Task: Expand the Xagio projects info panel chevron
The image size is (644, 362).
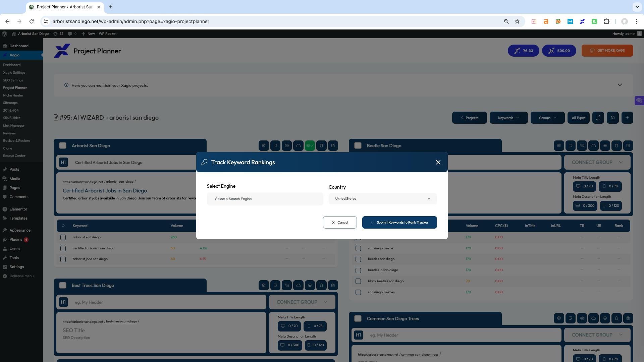Action: click(x=620, y=85)
